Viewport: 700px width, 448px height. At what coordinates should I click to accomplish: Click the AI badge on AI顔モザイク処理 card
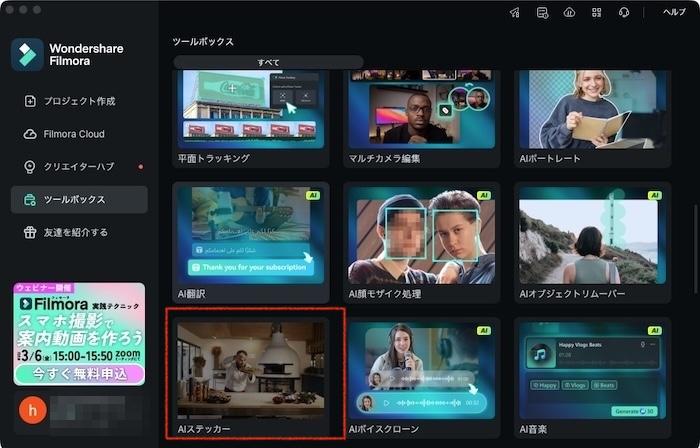[483, 195]
